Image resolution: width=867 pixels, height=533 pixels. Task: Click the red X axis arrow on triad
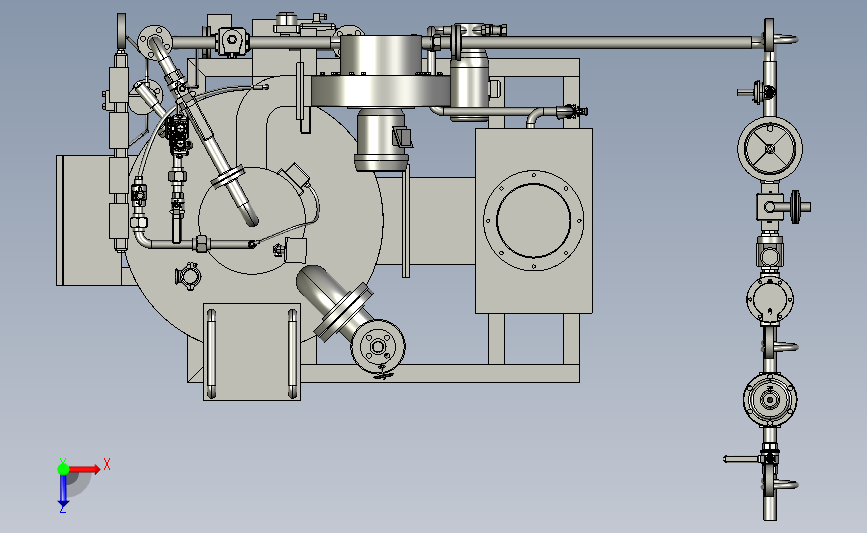pyautogui.click(x=84, y=469)
